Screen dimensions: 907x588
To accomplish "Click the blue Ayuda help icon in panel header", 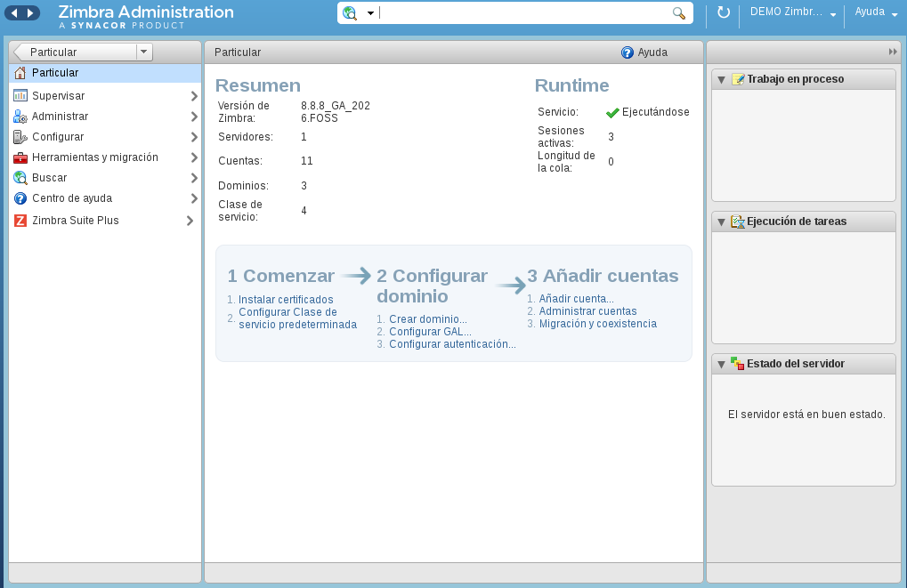I will coord(627,52).
